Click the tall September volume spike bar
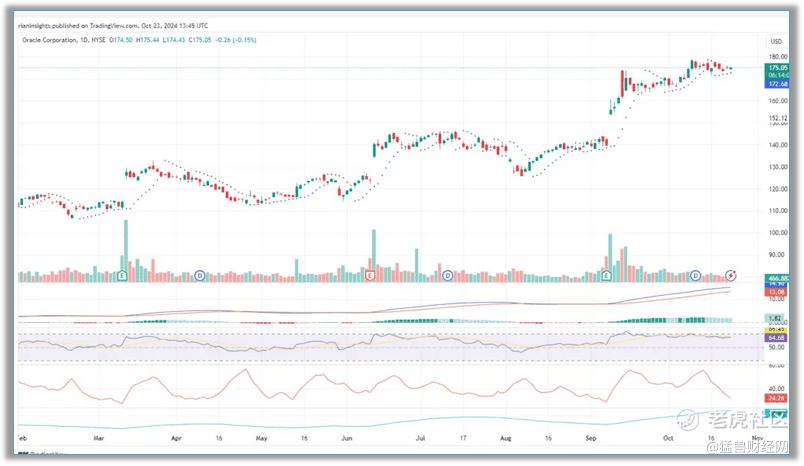The height and width of the screenshot is (466, 804). [610, 258]
